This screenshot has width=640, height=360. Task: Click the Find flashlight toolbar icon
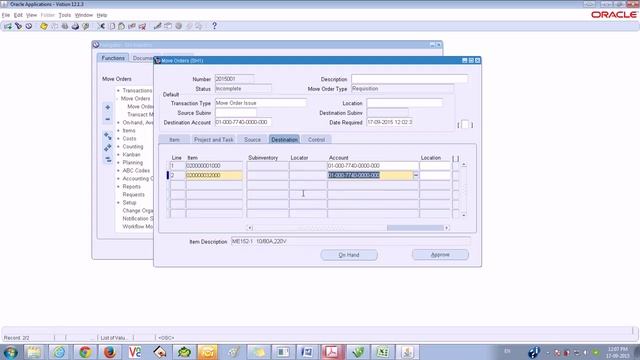point(18,26)
